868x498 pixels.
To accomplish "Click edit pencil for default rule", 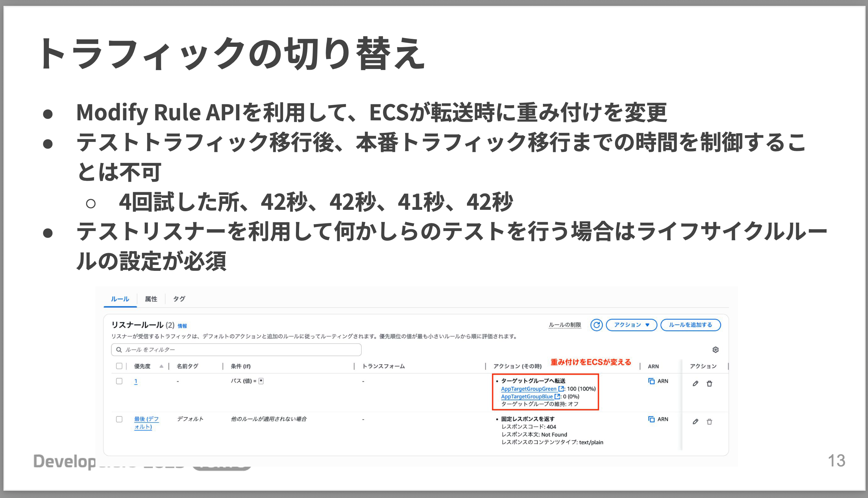I will click(695, 422).
